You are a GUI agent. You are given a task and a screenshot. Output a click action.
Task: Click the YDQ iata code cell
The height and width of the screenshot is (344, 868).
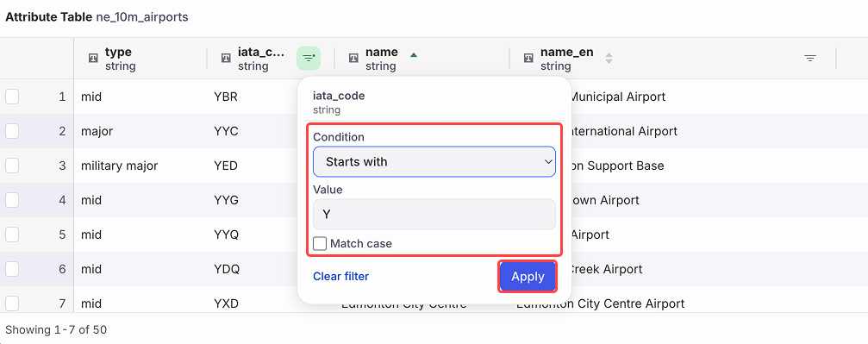click(227, 269)
